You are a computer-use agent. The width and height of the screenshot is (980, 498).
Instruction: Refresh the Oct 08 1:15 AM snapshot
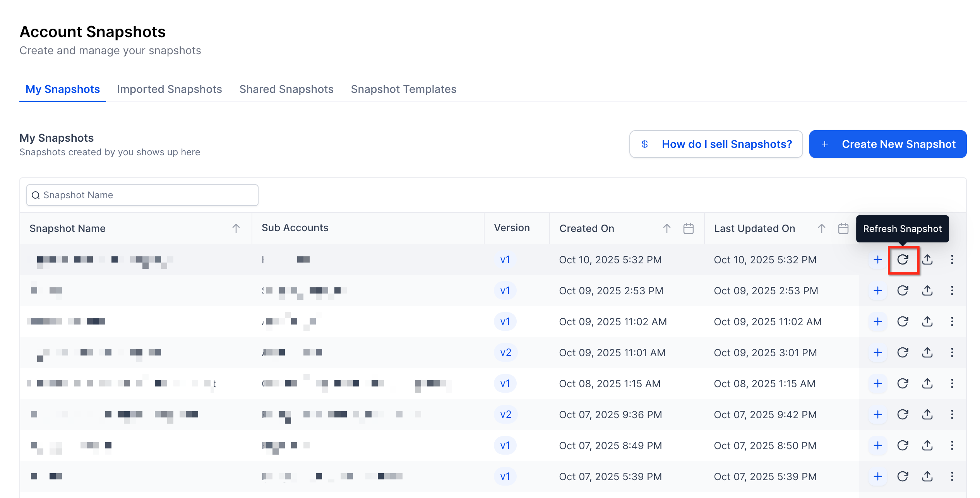coord(903,383)
